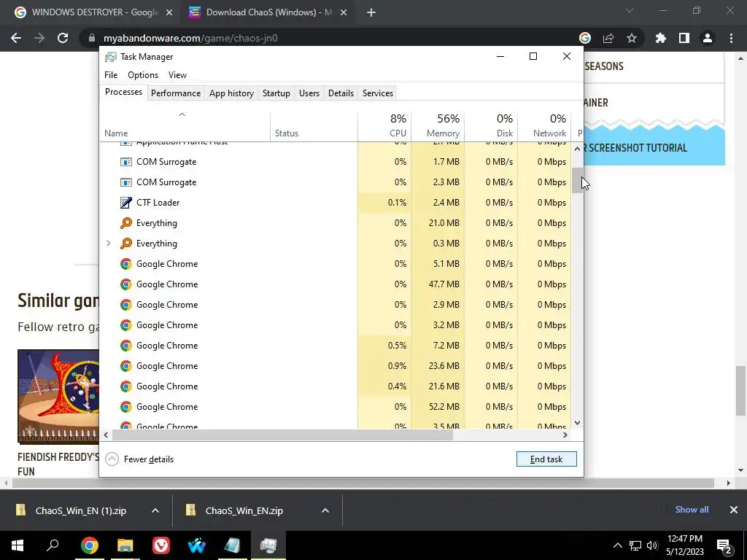Open a new Chrome tab

pyautogui.click(x=371, y=13)
